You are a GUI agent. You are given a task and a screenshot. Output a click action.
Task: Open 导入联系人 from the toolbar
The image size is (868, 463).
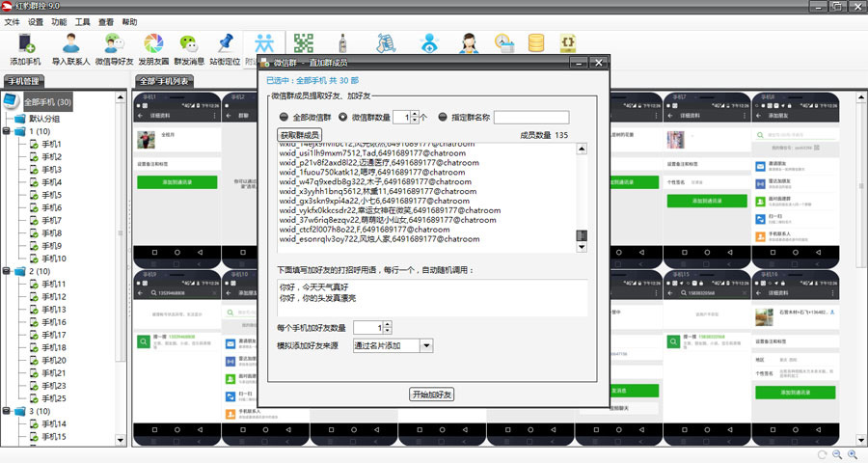pyautogui.click(x=70, y=49)
